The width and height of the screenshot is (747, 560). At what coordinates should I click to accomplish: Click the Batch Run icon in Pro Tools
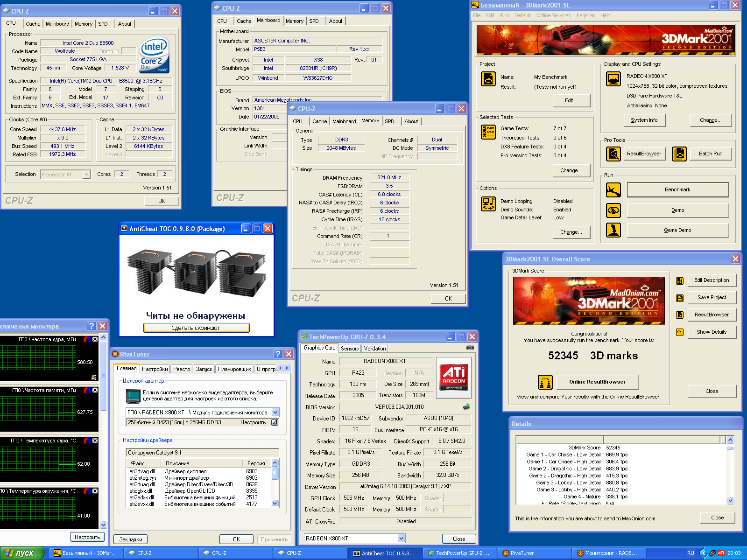click(x=679, y=154)
